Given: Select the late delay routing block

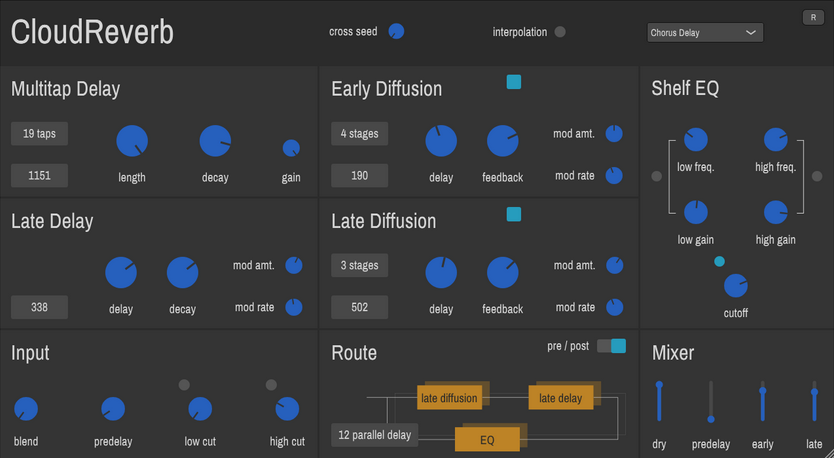Looking at the screenshot, I should pos(561,398).
